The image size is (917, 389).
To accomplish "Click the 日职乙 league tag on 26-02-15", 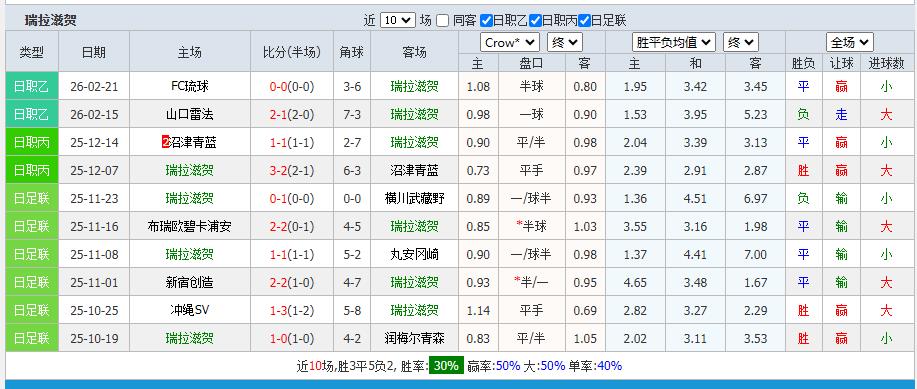I will click(32, 115).
